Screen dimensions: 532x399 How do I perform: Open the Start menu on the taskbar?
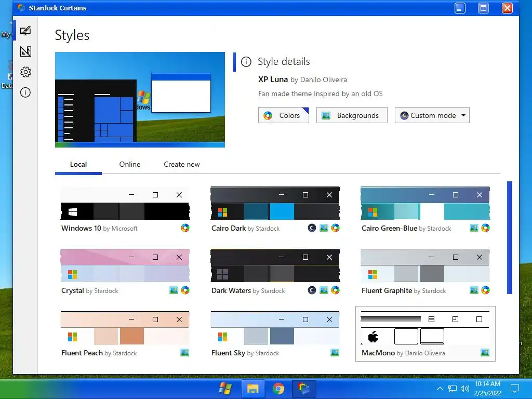tap(225, 389)
